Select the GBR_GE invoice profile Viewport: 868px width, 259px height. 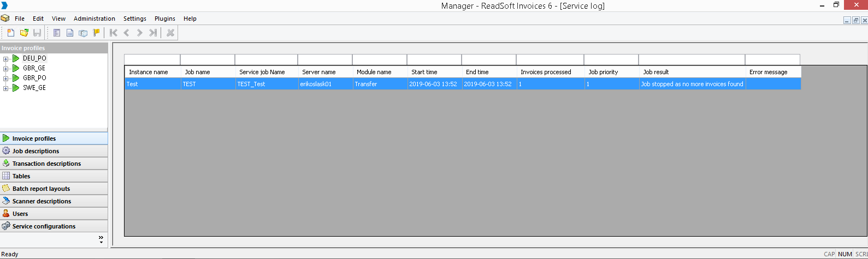click(x=34, y=68)
